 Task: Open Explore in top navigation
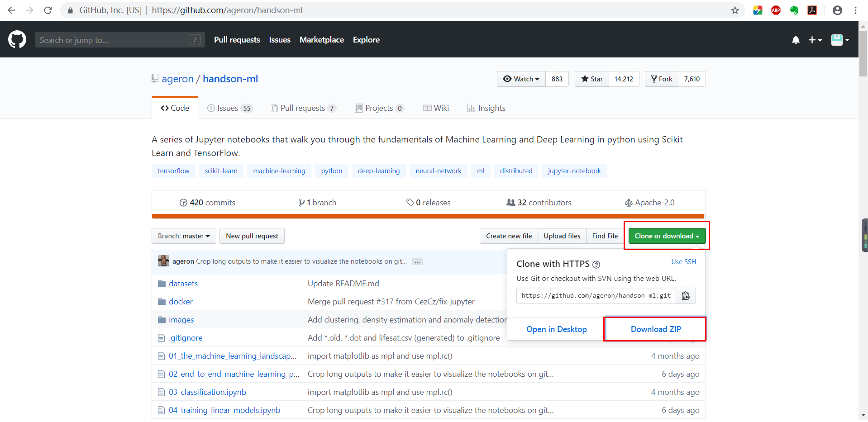click(x=366, y=40)
